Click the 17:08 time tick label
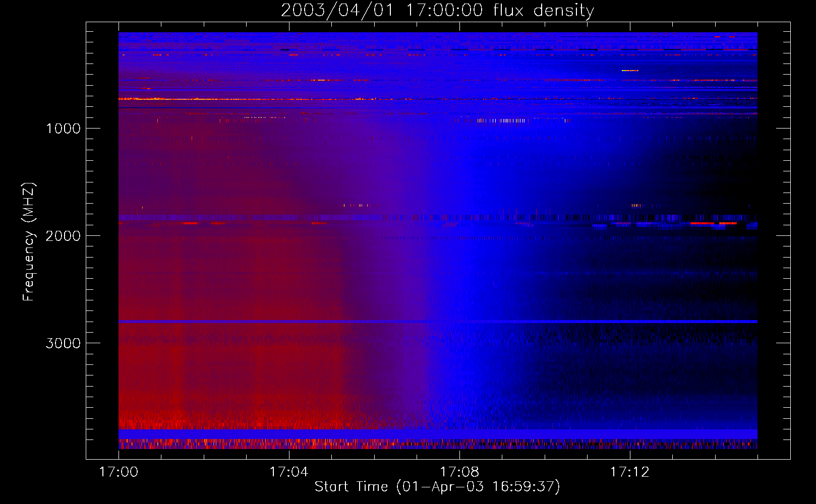This screenshot has width=816, height=504. click(x=459, y=472)
